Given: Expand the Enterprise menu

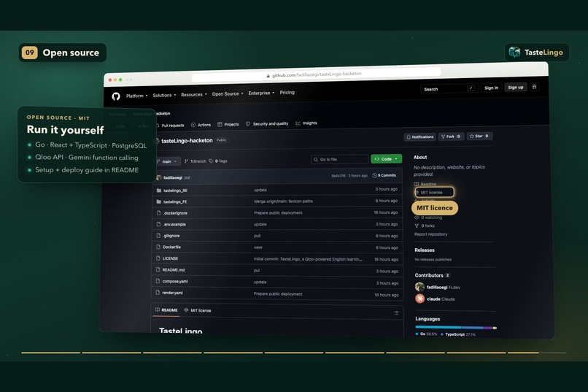Looking at the screenshot, I should point(261,93).
